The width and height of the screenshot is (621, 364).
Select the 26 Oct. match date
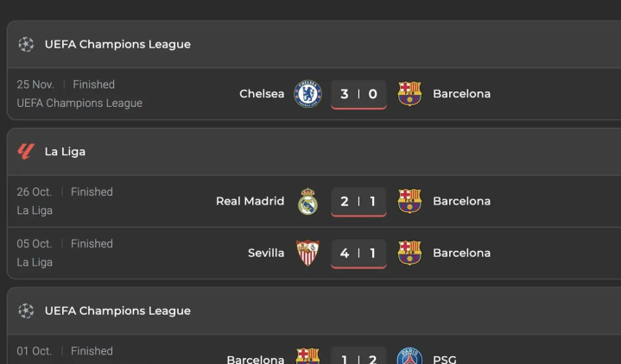point(35,192)
